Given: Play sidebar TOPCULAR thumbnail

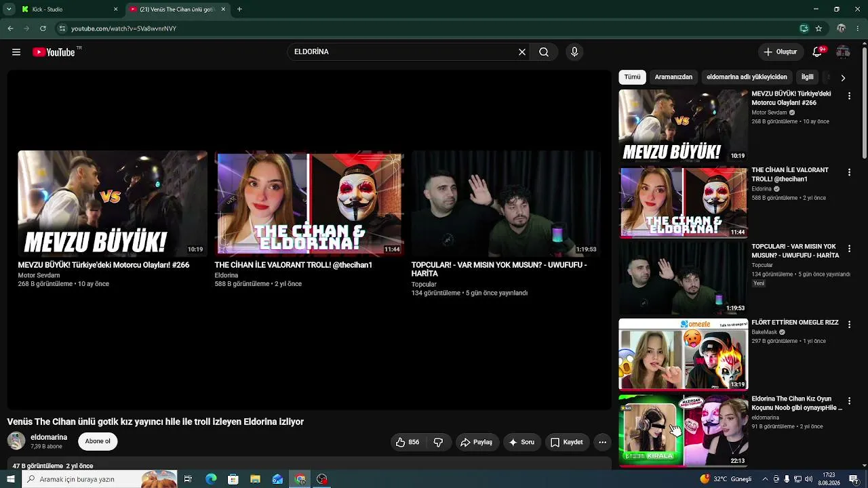Looking at the screenshot, I should click(x=683, y=278).
